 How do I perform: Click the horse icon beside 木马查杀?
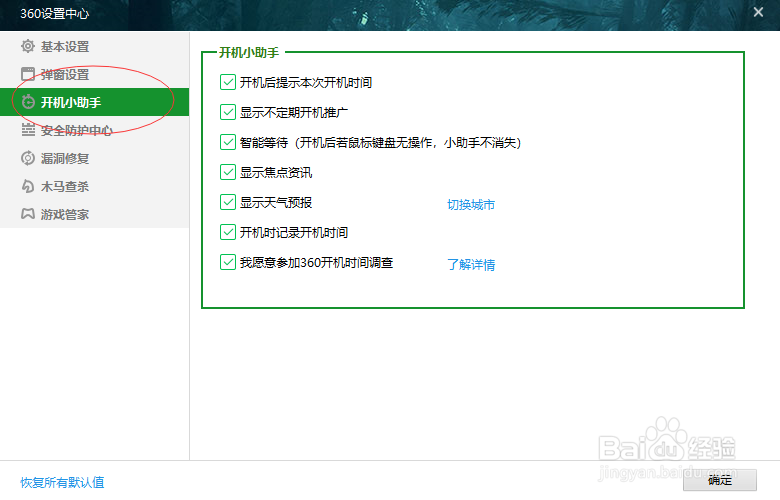coord(28,186)
